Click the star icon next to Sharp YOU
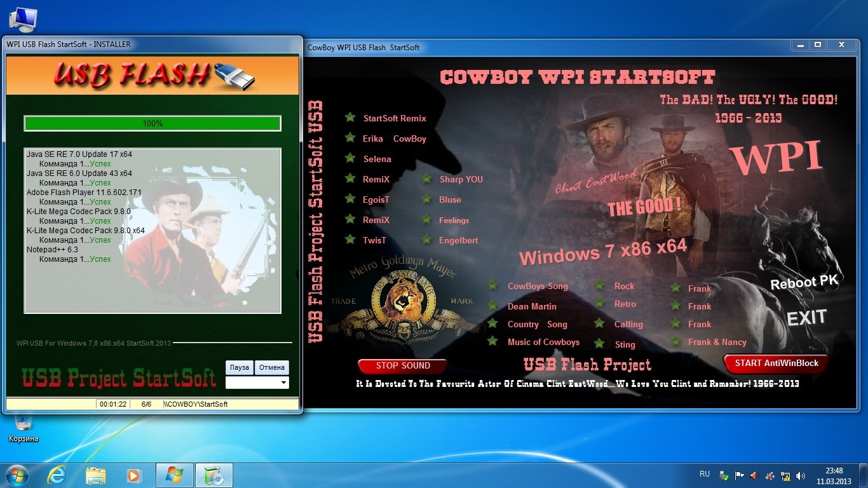 point(426,179)
